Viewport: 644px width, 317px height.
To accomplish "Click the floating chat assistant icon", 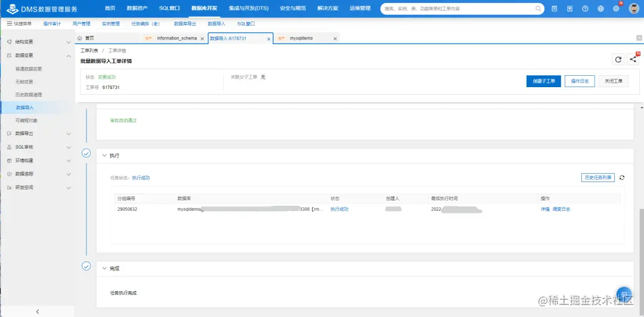I will point(624,294).
